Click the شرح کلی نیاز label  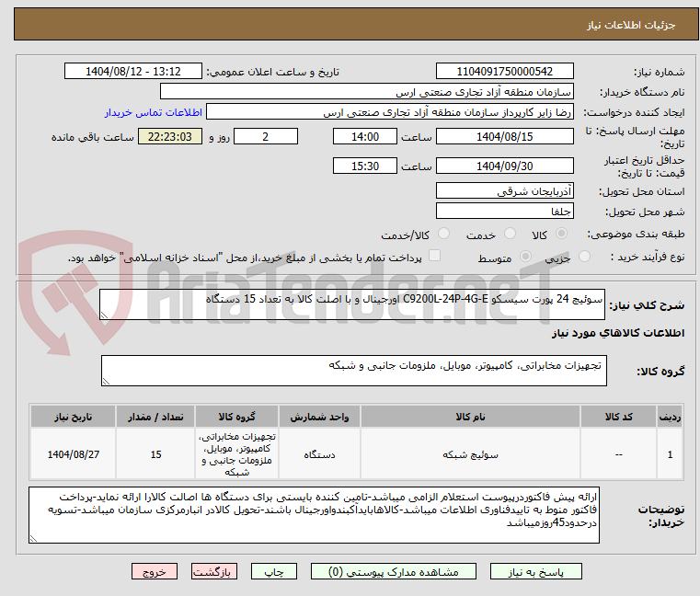pos(647,305)
